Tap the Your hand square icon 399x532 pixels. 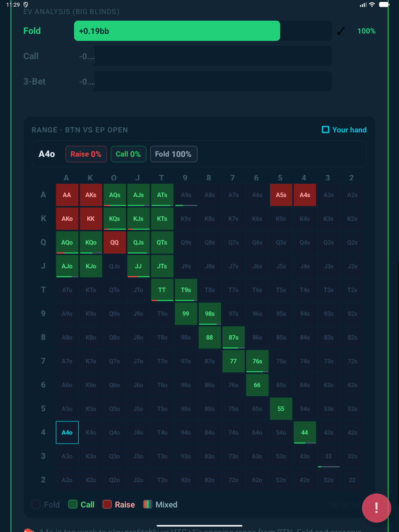(x=325, y=130)
